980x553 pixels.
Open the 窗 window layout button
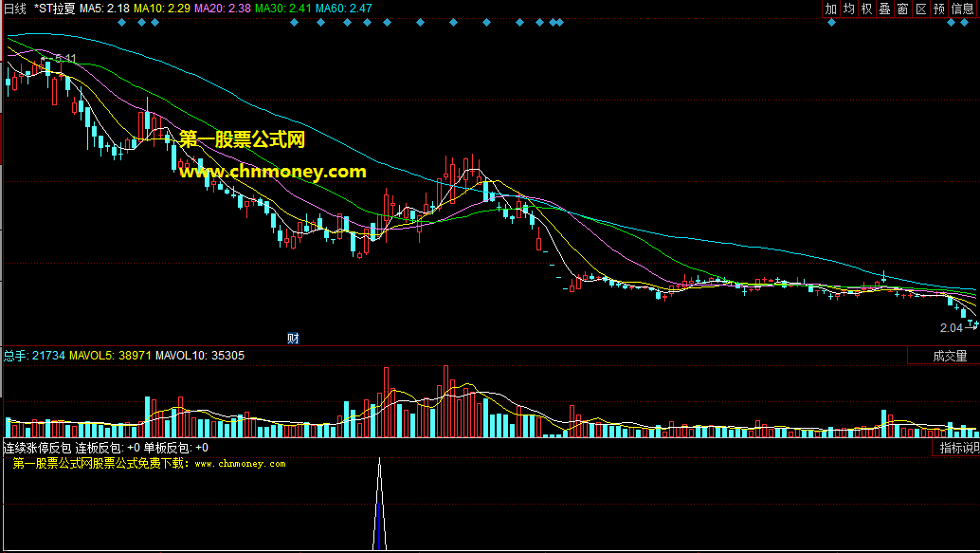[903, 9]
